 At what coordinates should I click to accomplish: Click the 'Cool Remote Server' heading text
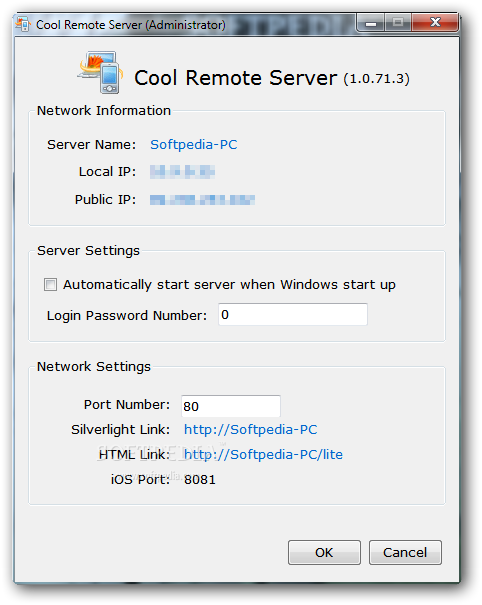(235, 78)
